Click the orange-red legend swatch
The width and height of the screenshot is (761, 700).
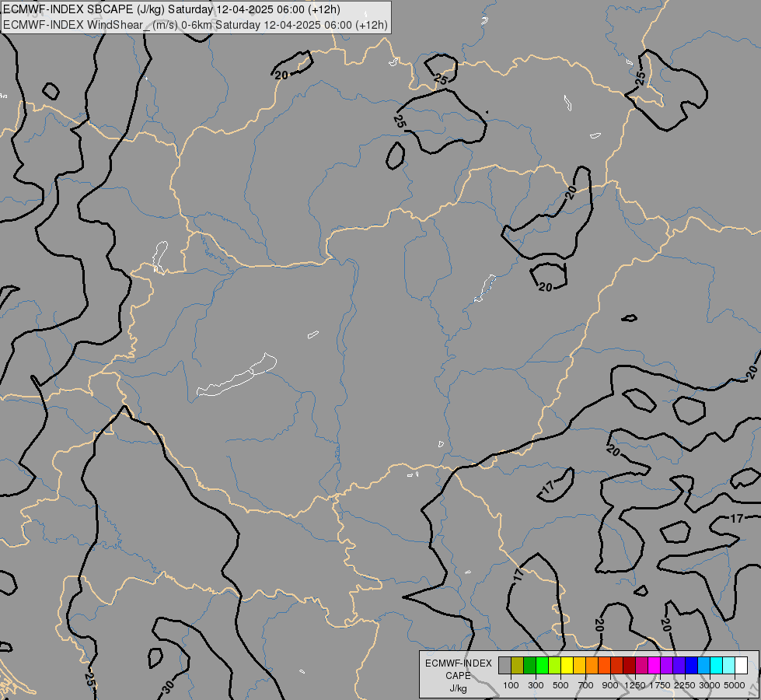pyautogui.click(x=604, y=666)
